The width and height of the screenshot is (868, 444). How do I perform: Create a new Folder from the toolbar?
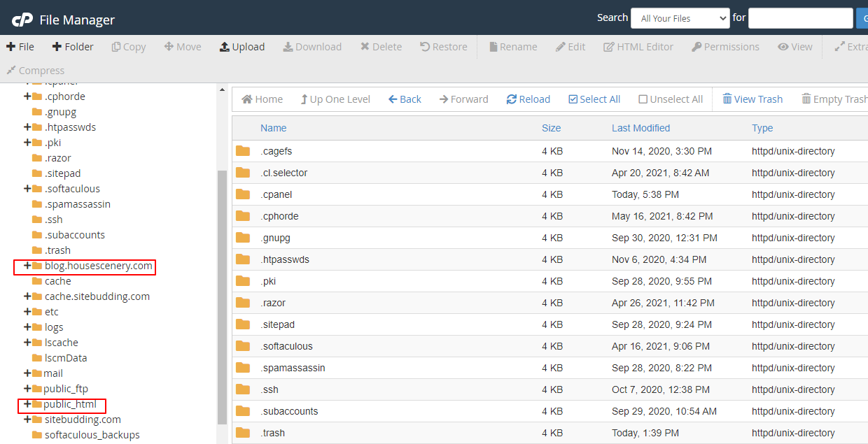click(72, 46)
